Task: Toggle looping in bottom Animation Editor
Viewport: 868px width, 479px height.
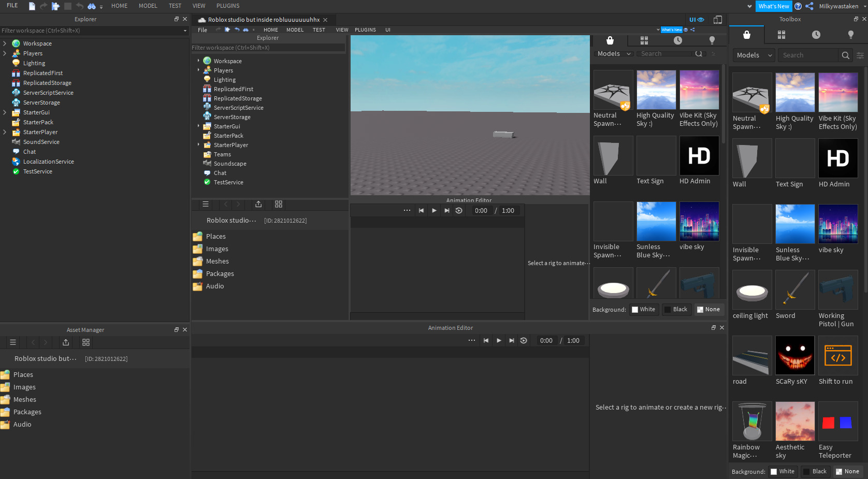Action: pos(524,340)
